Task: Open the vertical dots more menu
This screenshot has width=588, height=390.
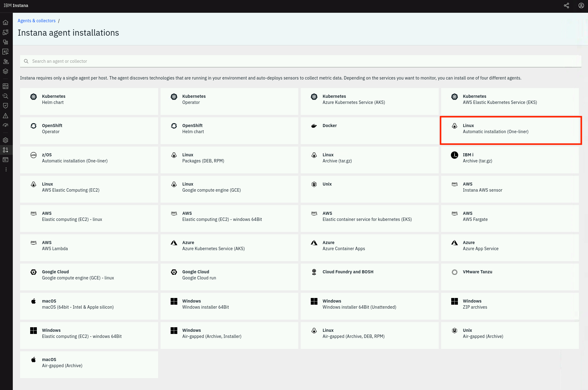Action: pos(6,169)
